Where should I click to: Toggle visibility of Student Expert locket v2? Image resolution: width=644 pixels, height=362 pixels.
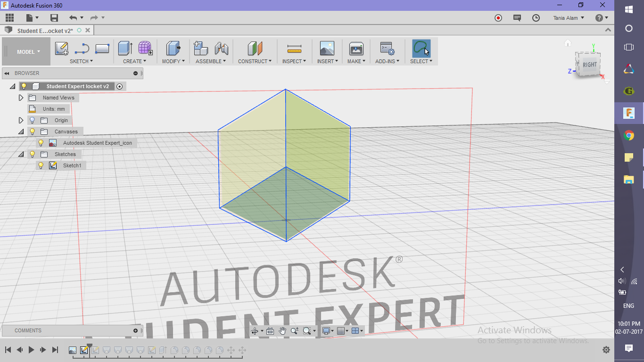coord(24,86)
